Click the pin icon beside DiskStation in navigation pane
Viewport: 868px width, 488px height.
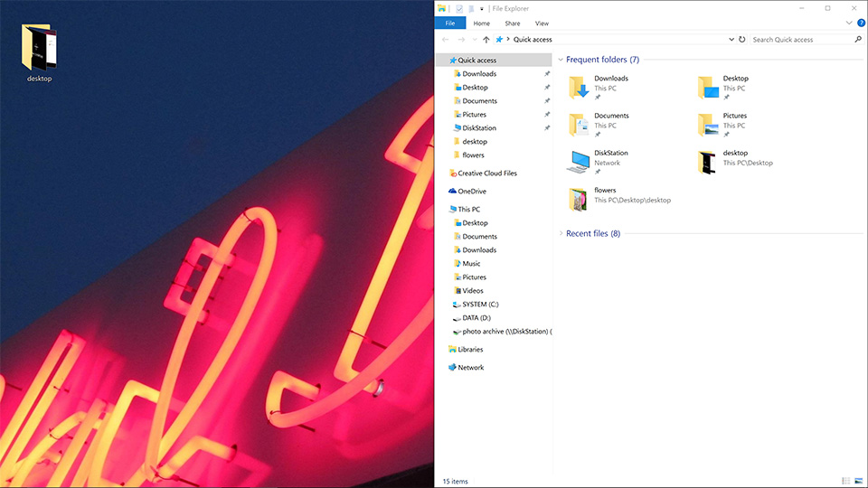(x=547, y=127)
